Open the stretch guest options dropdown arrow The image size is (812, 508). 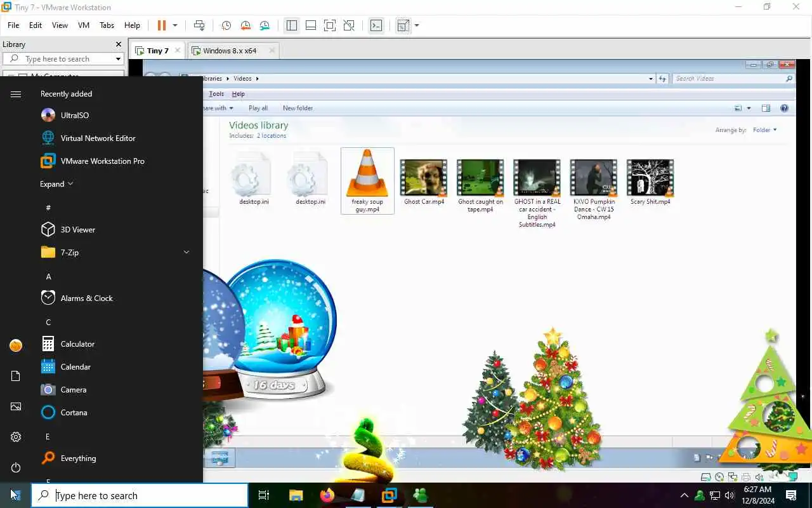click(417, 25)
